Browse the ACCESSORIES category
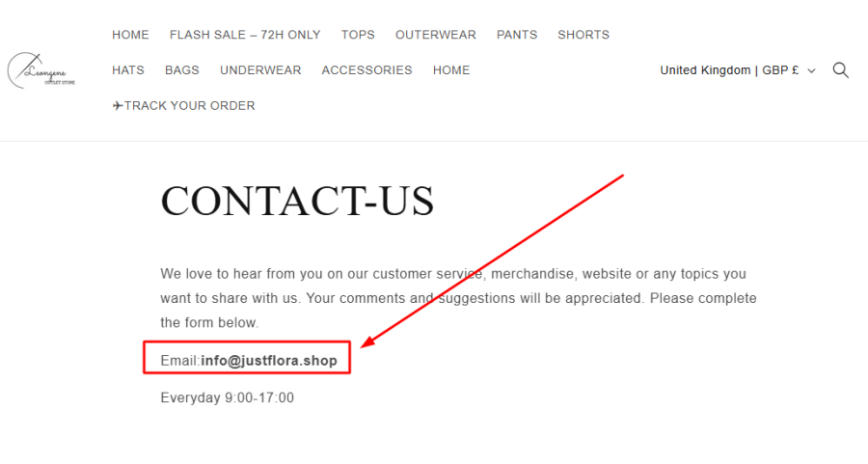868x464 pixels. coord(366,70)
